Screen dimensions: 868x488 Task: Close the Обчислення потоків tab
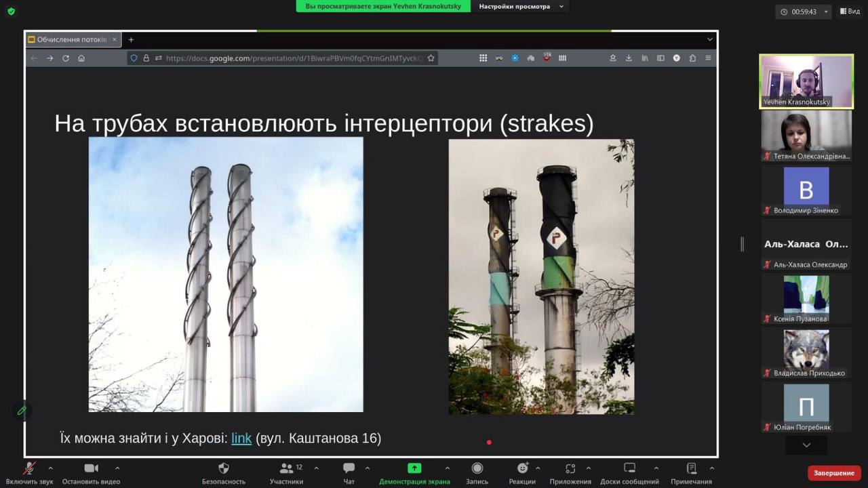[x=115, y=39]
